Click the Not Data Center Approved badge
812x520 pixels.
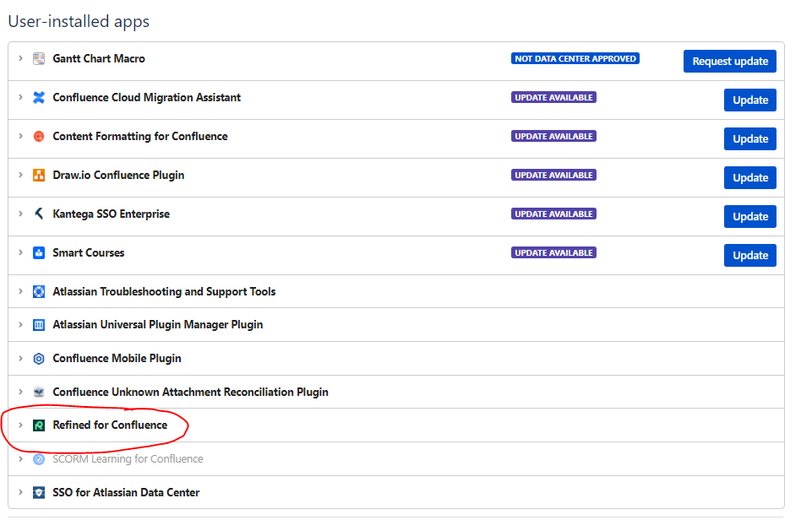[x=575, y=58]
